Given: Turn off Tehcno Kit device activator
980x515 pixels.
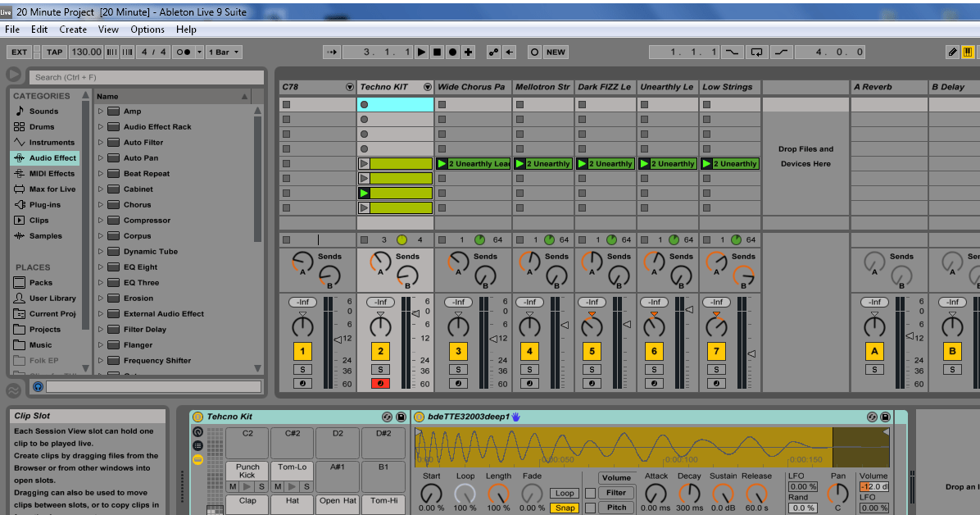Looking at the screenshot, I should click(x=197, y=417).
